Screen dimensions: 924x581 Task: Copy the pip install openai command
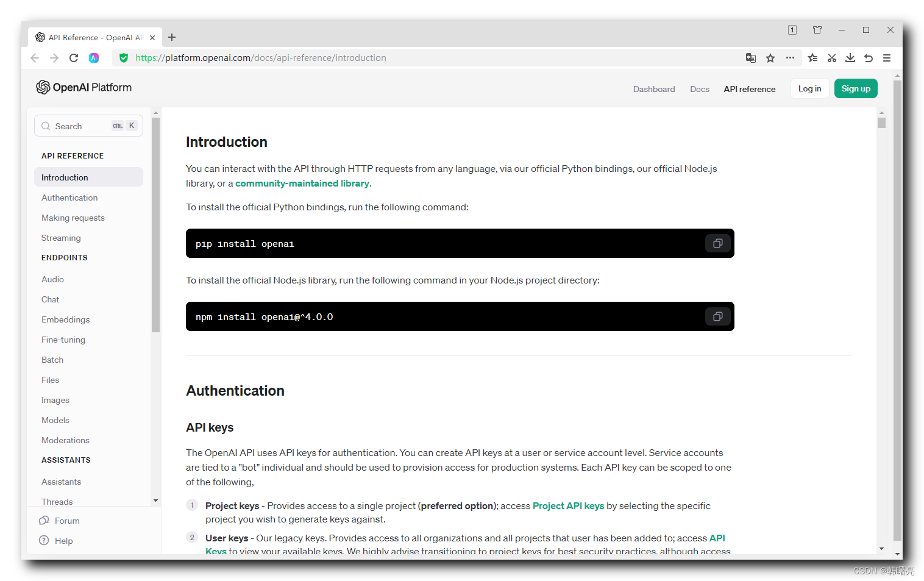tap(718, 243)
